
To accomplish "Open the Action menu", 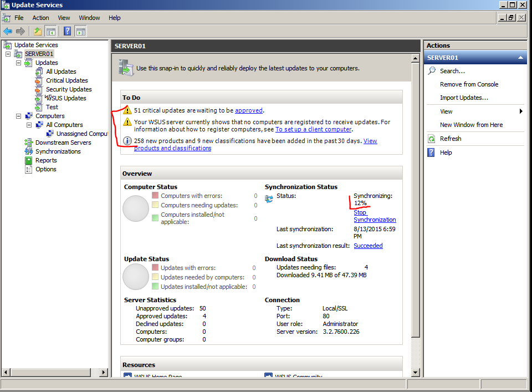I will 40,18.
